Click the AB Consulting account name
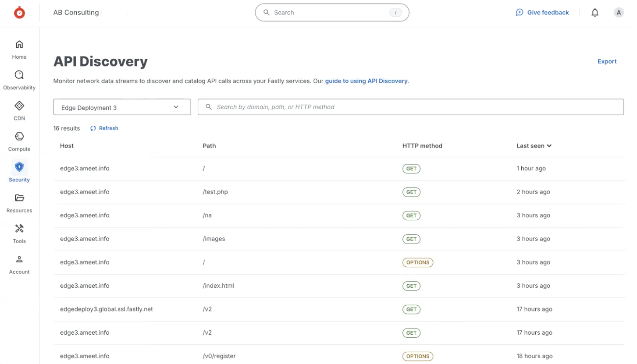The width and height of the screenshot is (637, 364). pyautogui.click(x=75, y=12)
